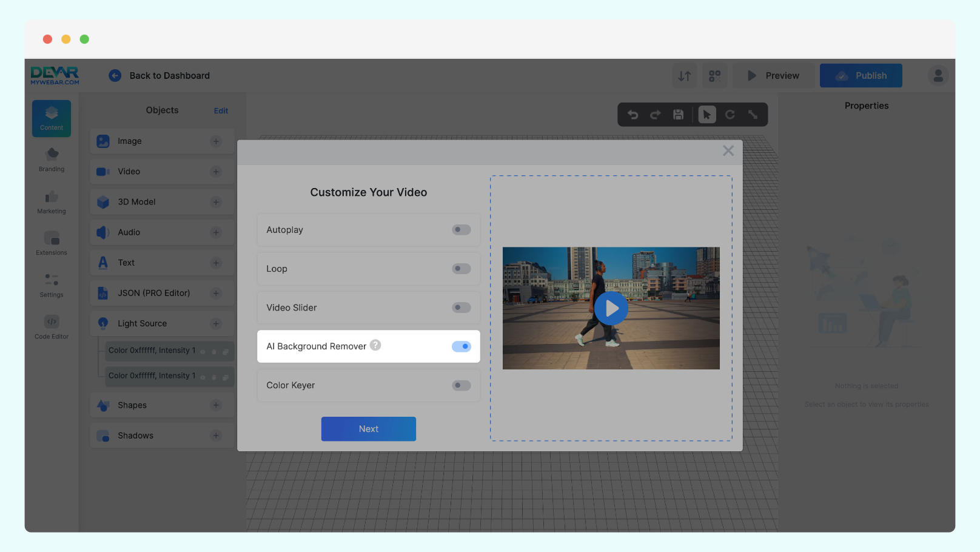Turn on the Video Slider switch
Image resolution: width=980 pixels, height=552 pixels.
[x=461, y=308]
